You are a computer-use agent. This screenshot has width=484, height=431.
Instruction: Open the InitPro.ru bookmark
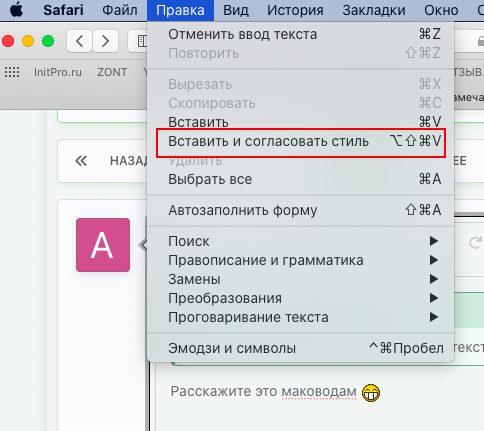pos(58,72)
